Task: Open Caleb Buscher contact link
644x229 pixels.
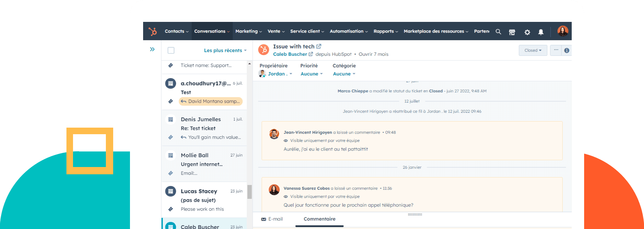Action: (290, 54)
